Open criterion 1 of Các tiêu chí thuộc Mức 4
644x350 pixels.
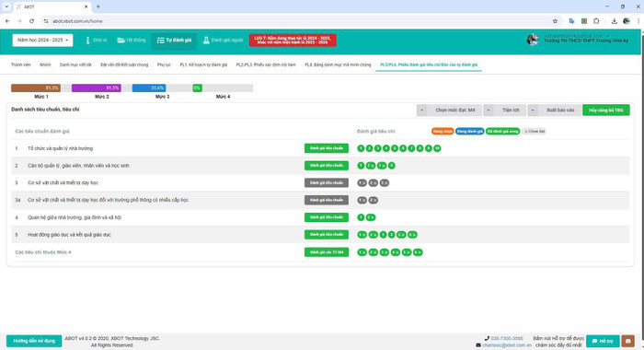coord(362,252)
